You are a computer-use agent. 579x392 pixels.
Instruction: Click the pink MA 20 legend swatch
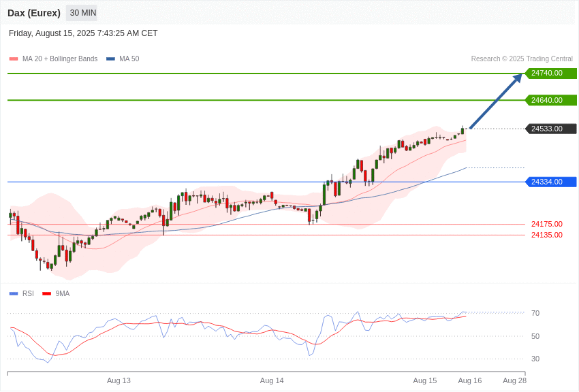click(x=14, y=59)
